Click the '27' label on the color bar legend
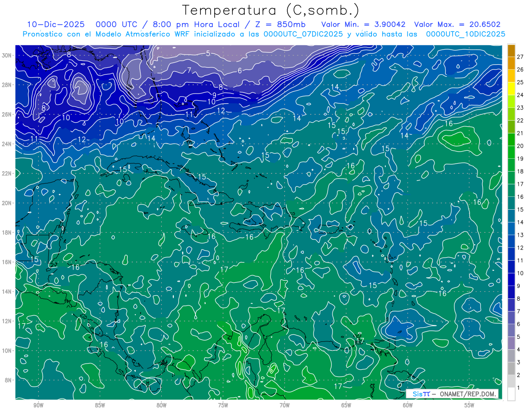Viewport: 532px width, 411px height. click(x=520, y=57)
